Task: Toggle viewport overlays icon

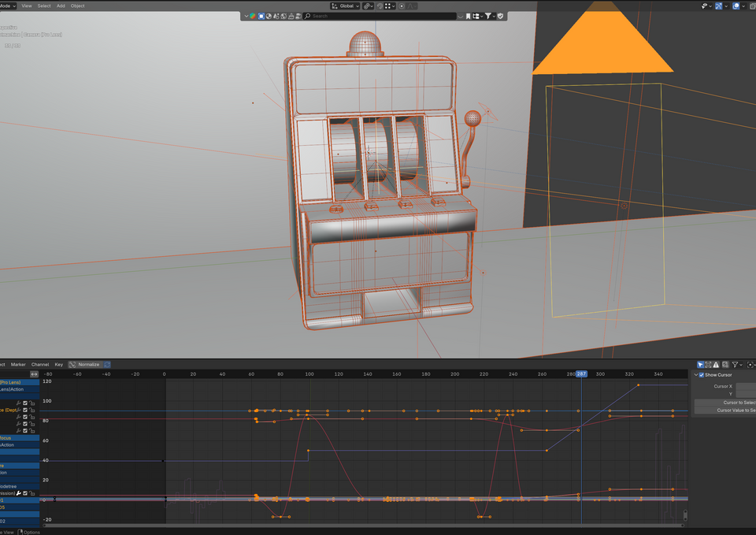Action: [736, 6]
